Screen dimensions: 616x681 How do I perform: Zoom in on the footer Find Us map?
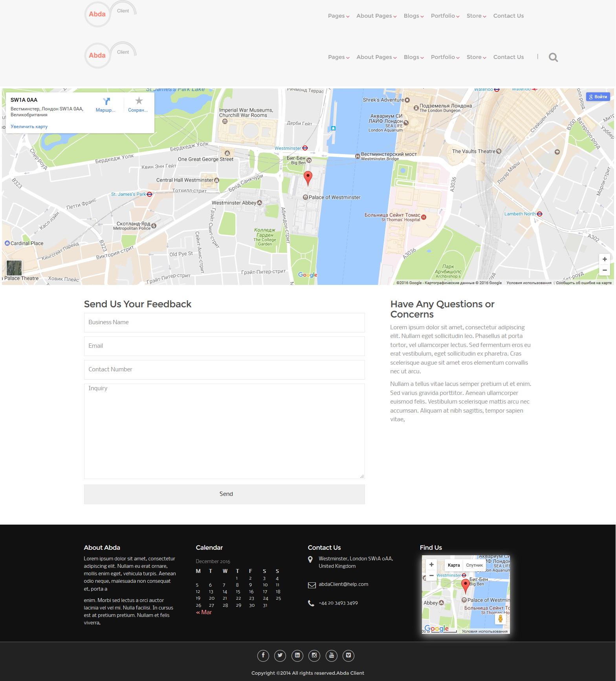point(431,565)
